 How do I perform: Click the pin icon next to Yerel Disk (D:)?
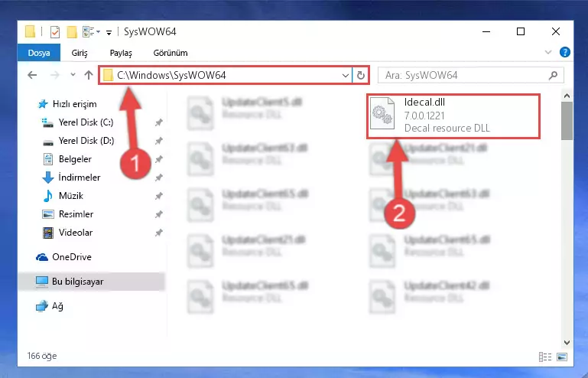pyautogui.click(x=159, y=141)
